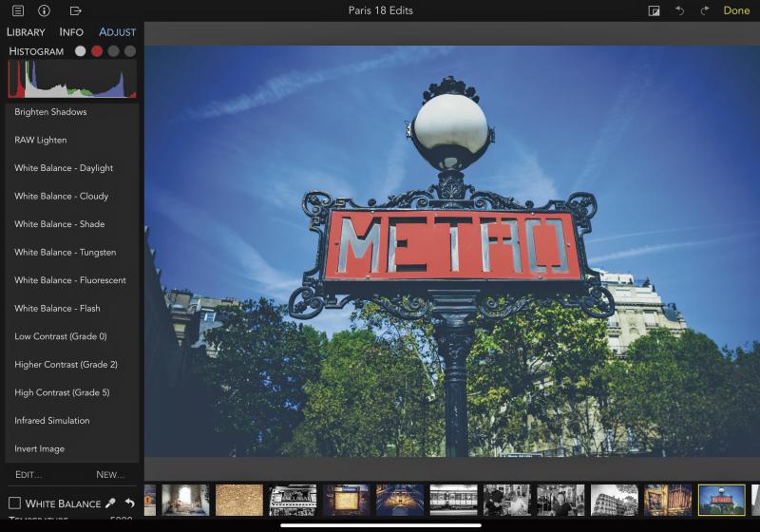Choose White Balance - Daylight preset
The image size is (760, 532).
[x=72, y=168]
